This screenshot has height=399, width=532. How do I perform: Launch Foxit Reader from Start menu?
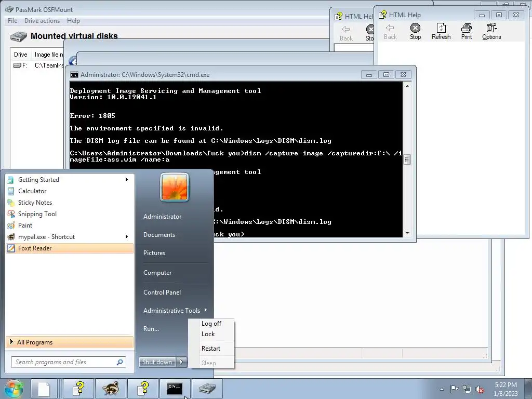[x=70, y=248]
